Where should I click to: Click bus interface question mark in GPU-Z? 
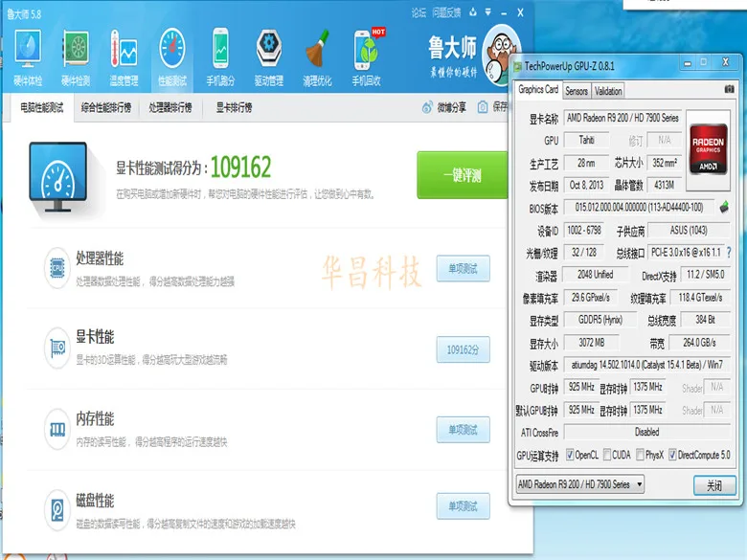[729, 253]
